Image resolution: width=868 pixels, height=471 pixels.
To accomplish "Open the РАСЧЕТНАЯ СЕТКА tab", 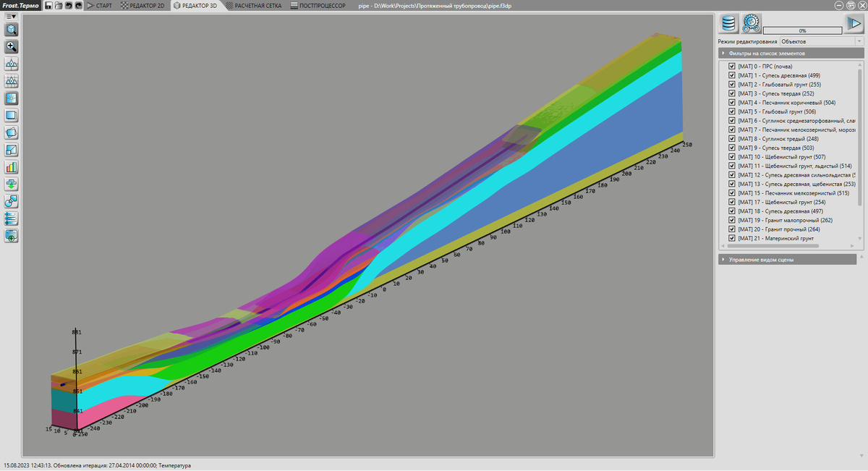I will coord(253,5).
